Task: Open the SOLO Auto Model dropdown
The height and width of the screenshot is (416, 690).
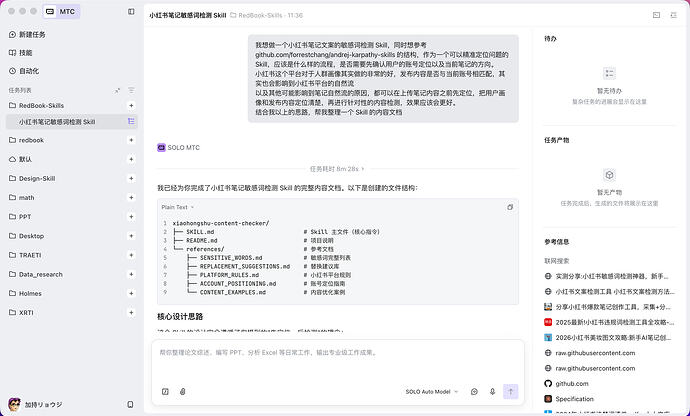Action: click(x=432, y=391)
